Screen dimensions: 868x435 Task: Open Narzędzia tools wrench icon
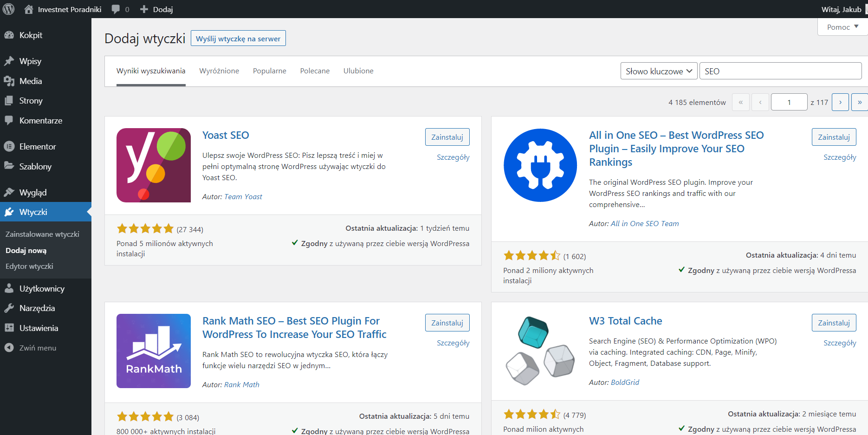[9, 308]
